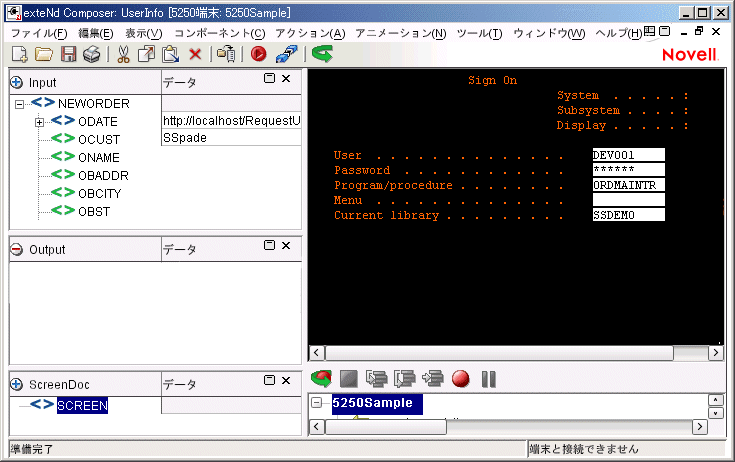Click the Current library field SSDEMO

click(628, 215)
